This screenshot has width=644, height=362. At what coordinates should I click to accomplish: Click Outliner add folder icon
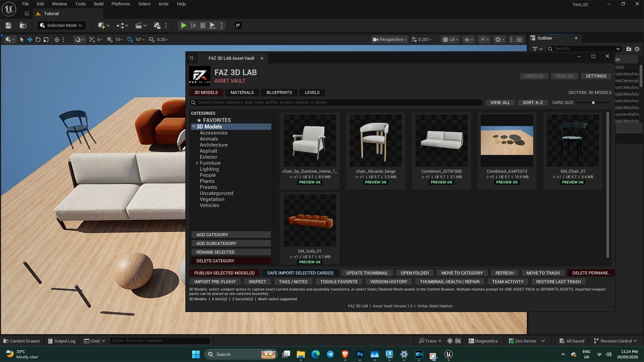click(629, 49)
